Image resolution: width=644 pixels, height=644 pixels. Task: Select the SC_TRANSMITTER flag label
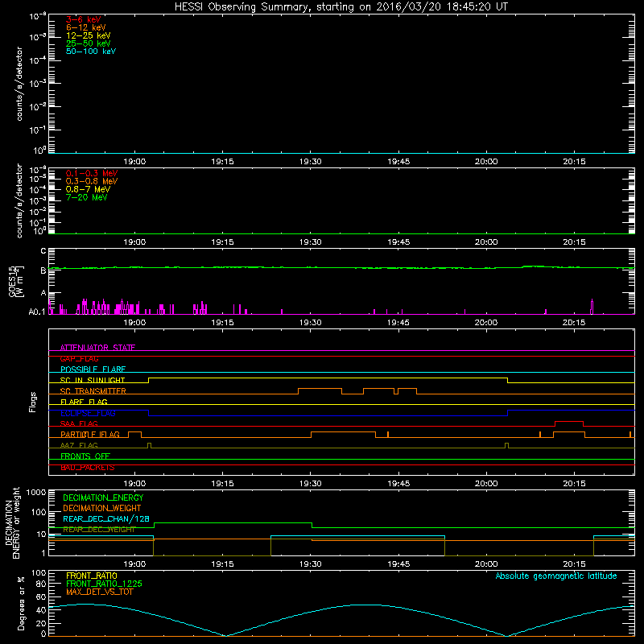point(93,391)
